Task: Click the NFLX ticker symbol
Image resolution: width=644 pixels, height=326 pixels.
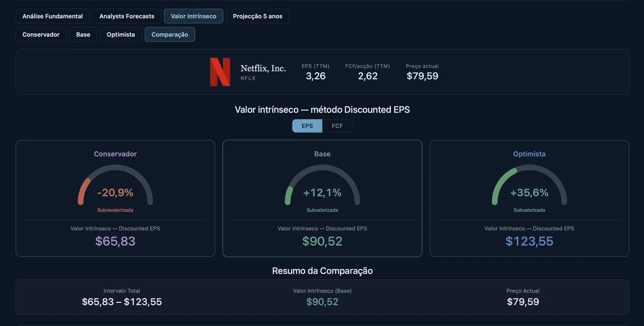Action: [248, 78]
